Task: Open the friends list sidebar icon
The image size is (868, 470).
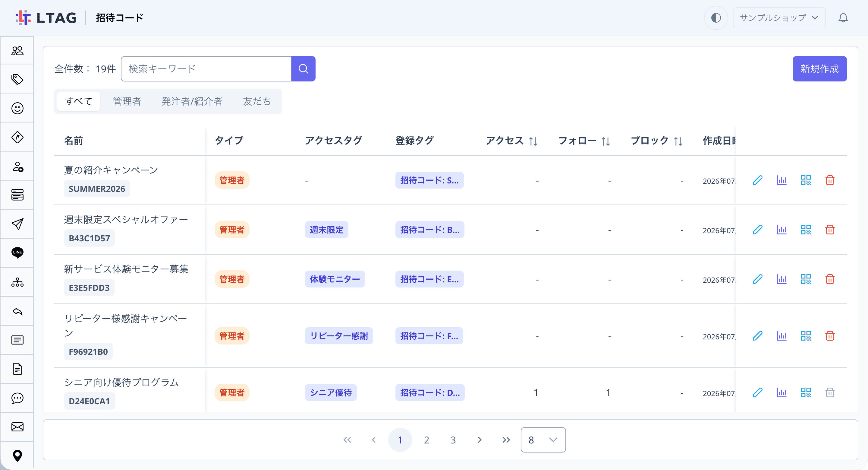Action: [17, 51]
